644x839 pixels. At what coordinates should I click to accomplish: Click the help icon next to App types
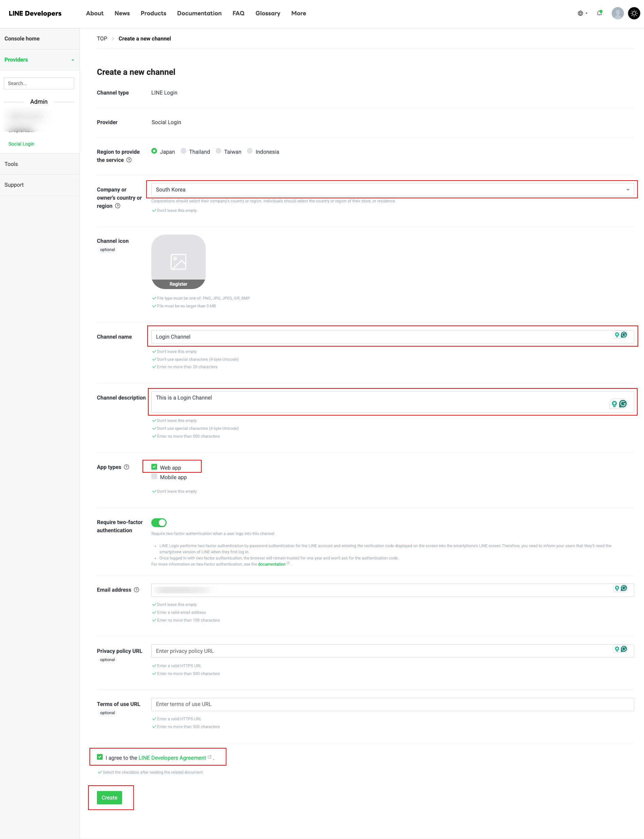[x=126, y=467]
